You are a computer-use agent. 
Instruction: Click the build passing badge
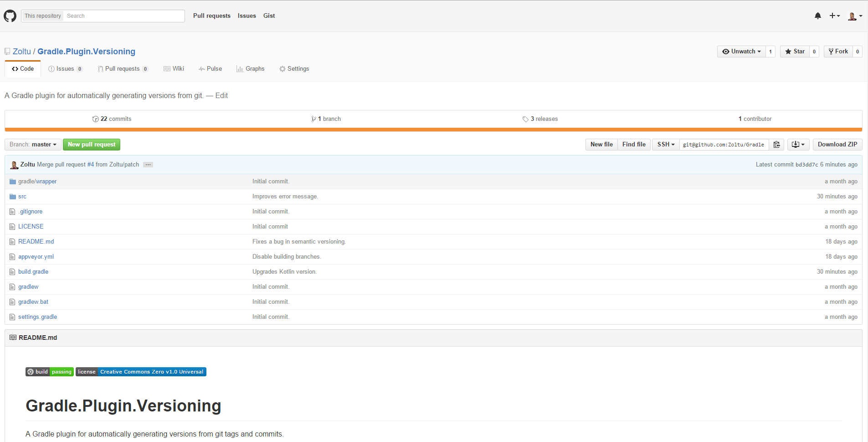(50, 372)
